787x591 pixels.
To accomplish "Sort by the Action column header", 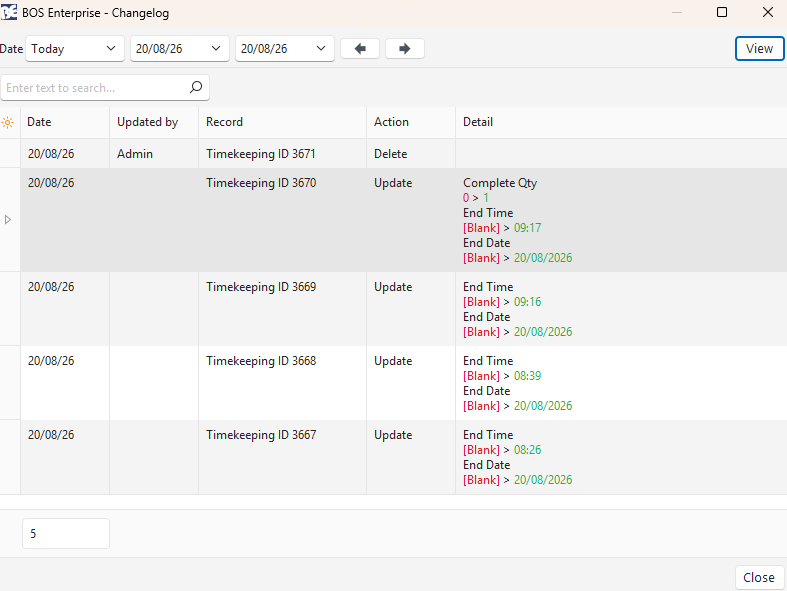I will (411, 122).
